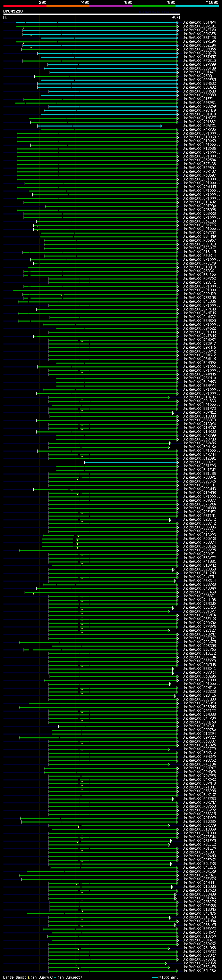This screenshot has width=222, height=980.
Task: Select hit label UniRef100_B6IP73
Action: (199, 408)
